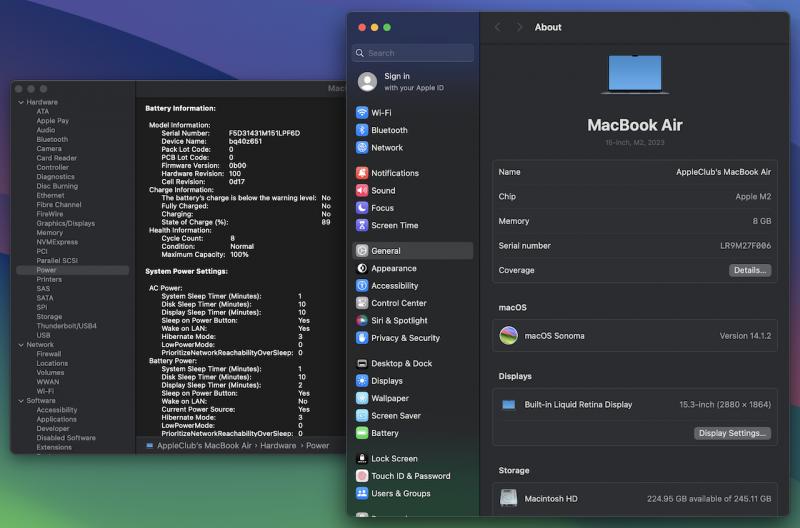Screen dimensions: 800x528
Task: Select Screen Time hourglass icon
Action: click(x=362, y=225)
